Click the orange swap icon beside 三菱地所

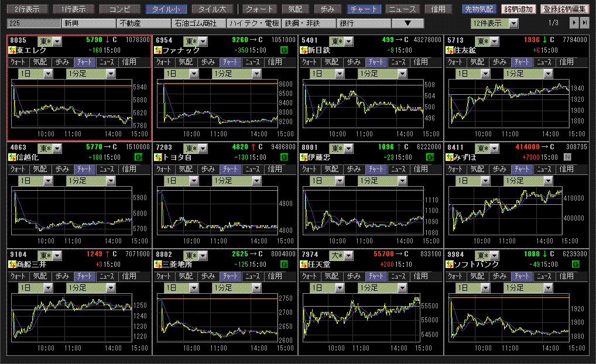(158, 265)
